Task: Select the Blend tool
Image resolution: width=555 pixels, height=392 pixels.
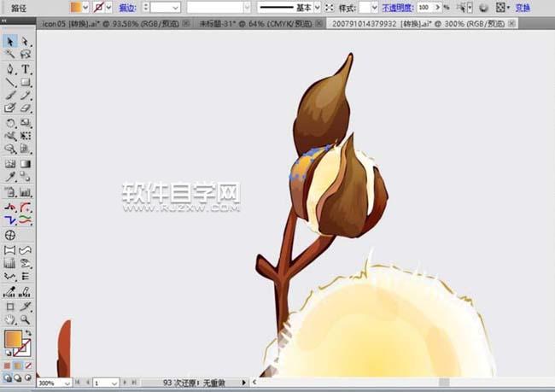Action: pos(25,176)
